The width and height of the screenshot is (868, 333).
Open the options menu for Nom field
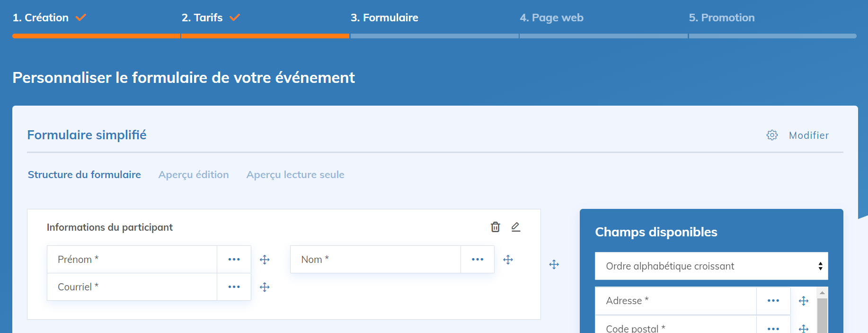(478, 260)
